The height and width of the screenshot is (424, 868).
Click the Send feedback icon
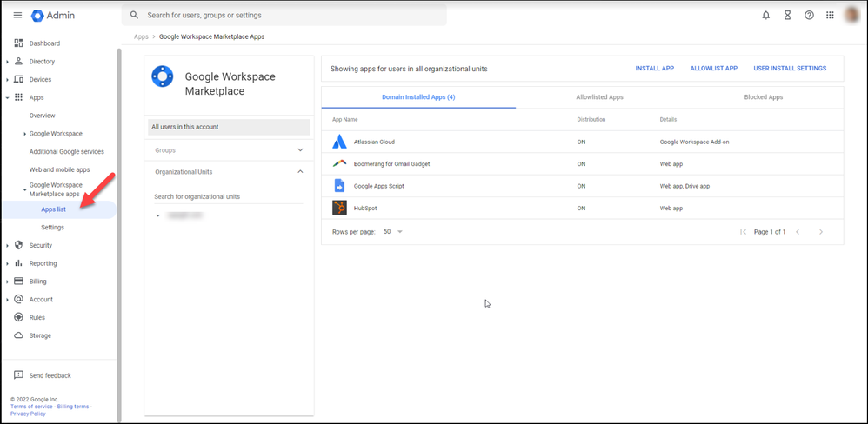click(x=18, y=375)
